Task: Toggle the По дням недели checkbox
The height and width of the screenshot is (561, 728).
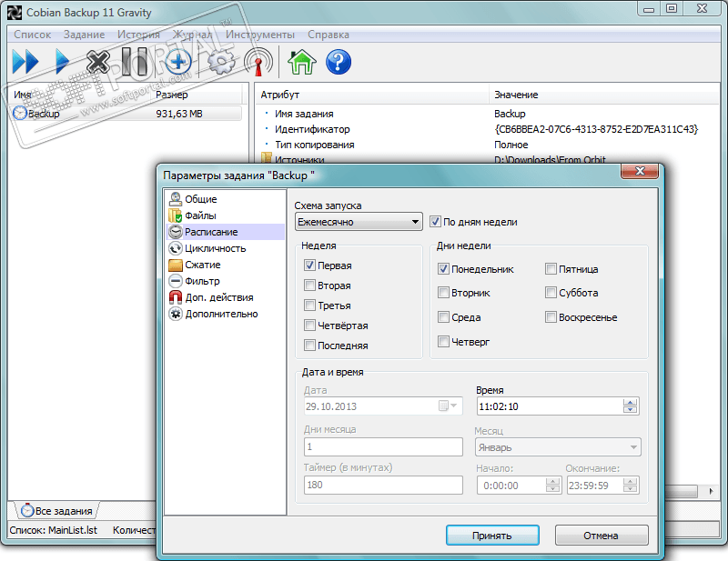Action: coord(435,221)
